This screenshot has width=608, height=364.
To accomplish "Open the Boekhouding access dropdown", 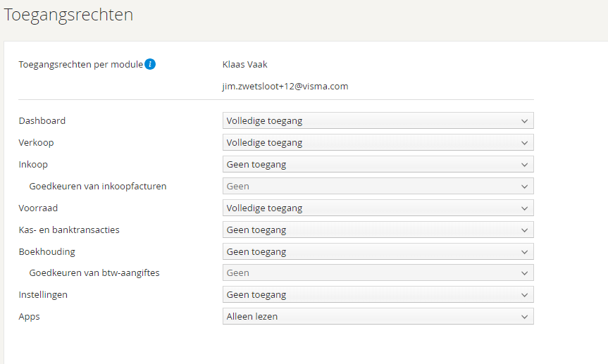I will click(378, 251).
